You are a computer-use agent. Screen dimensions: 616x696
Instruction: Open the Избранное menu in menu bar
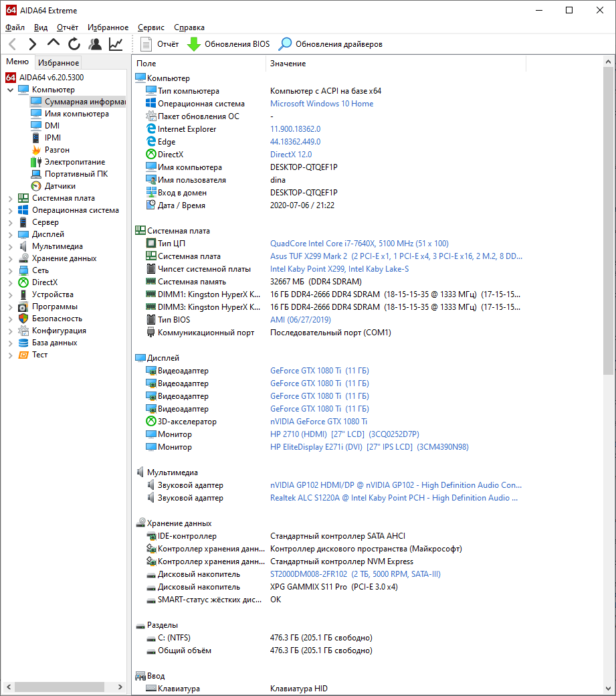point(108,27)
